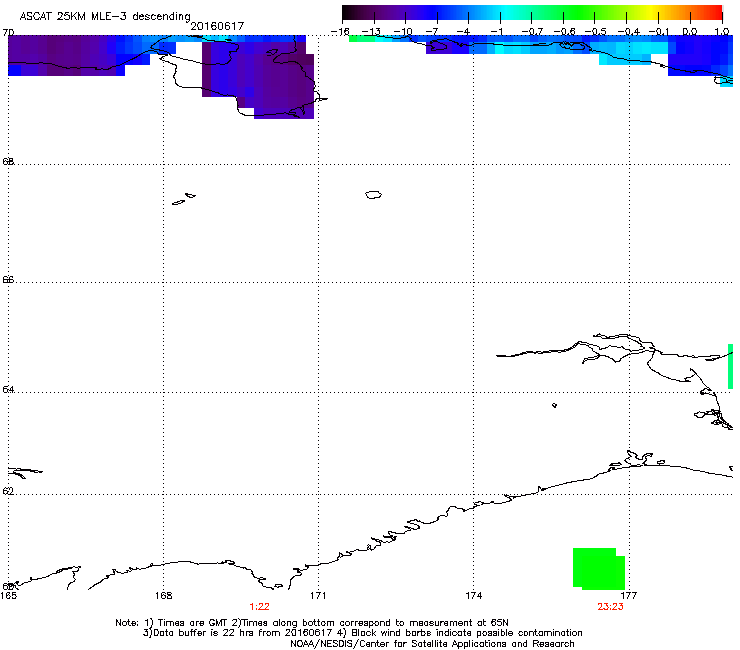The height and width of the screenshot is (650, 740).
Task: Click longitude label 171
Action: click(x=318, y=596)
